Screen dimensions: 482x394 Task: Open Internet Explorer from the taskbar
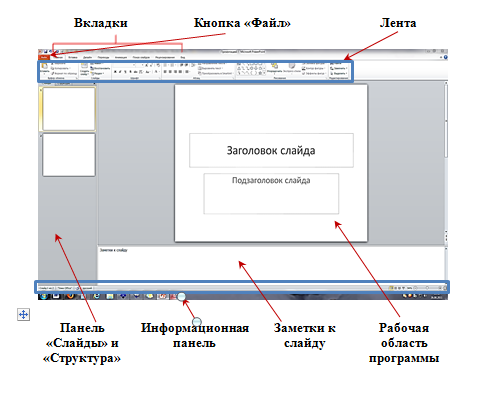pos(96,296)
